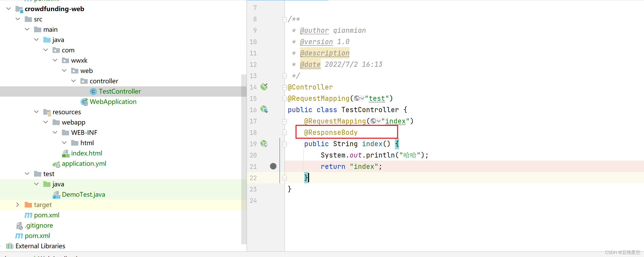
Task: Collapse the wwxk package chevron
Action: click(55, 60)
